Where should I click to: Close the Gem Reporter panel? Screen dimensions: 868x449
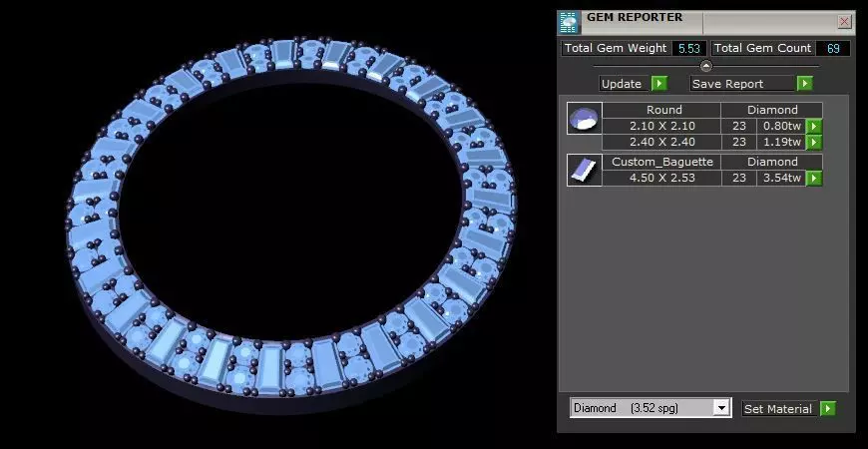pos(844,22)
